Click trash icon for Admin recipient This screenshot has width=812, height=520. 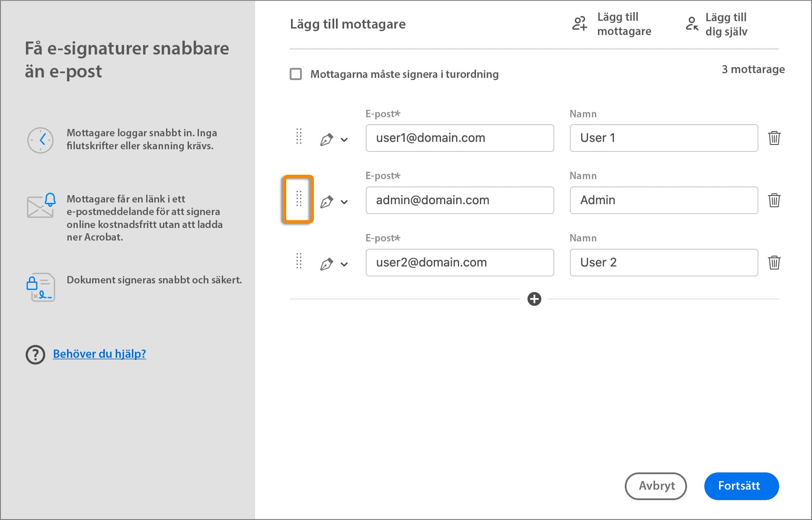(x=774, y=200)
